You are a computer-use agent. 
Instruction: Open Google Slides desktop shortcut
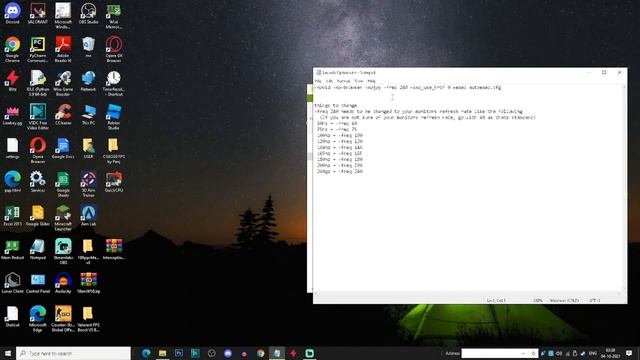pyautogui.click(x=38, y=215)
